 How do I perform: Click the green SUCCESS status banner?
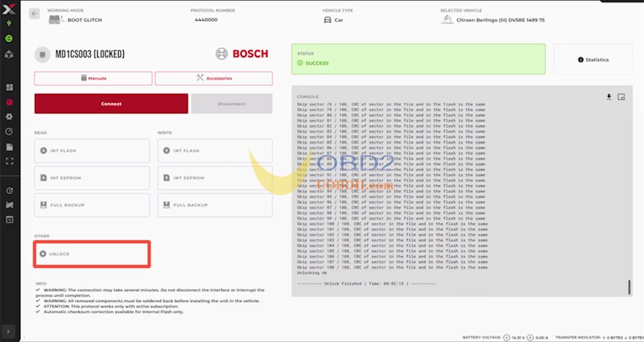pyautogui.click(x=419, y=59)
